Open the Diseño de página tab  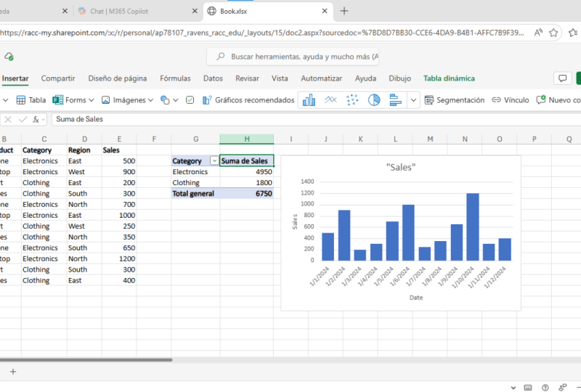point(118,78)
